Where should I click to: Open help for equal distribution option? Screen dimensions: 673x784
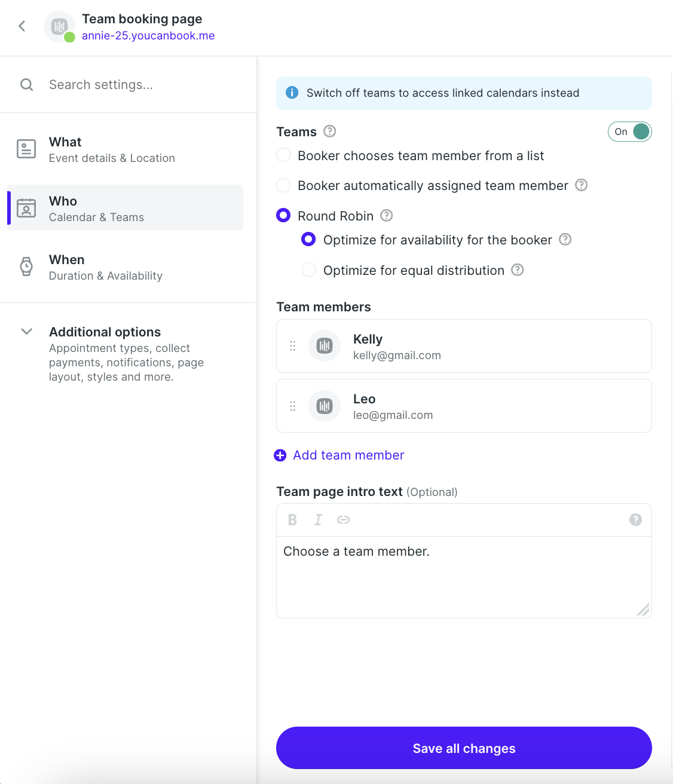(518, 270)
